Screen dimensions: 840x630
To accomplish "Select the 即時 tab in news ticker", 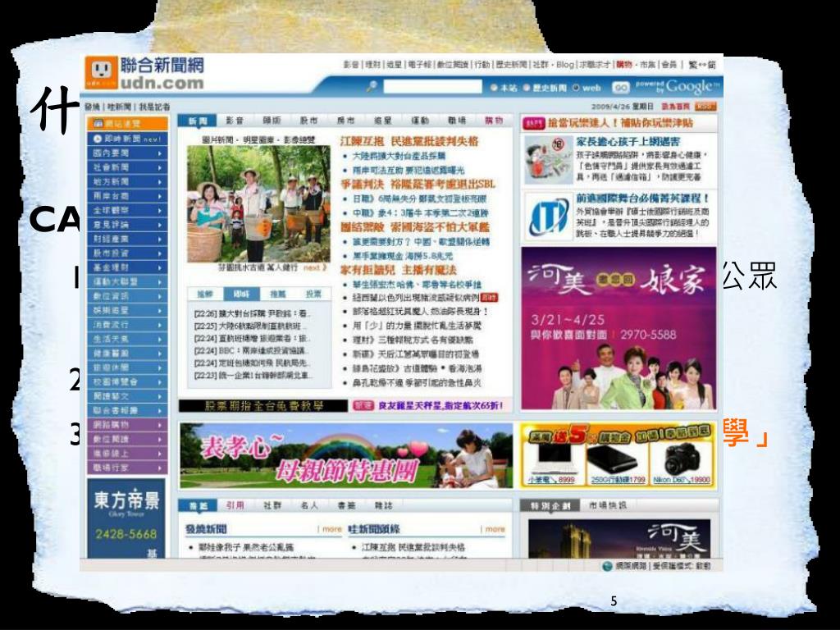I will [x=241, y=294].
